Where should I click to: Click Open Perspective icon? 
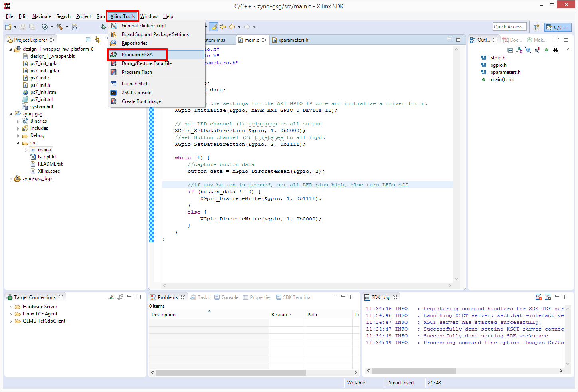(536, 27)
